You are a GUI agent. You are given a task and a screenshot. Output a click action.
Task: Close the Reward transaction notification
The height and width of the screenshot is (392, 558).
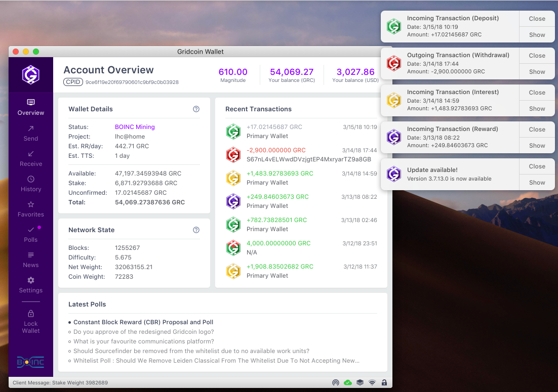(537, 129)
